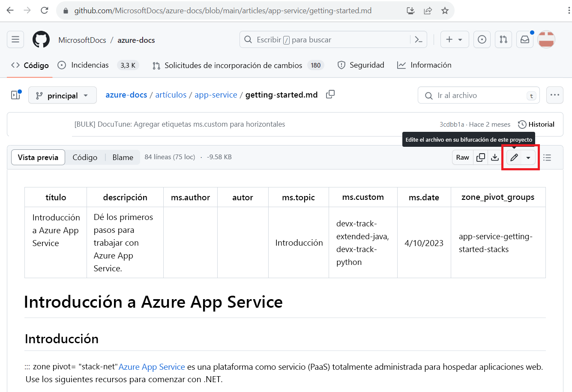Image resolution: width=572 pixels, height=392 pixels.
Task: Open the issues icon in header
Action: point(482,40)
